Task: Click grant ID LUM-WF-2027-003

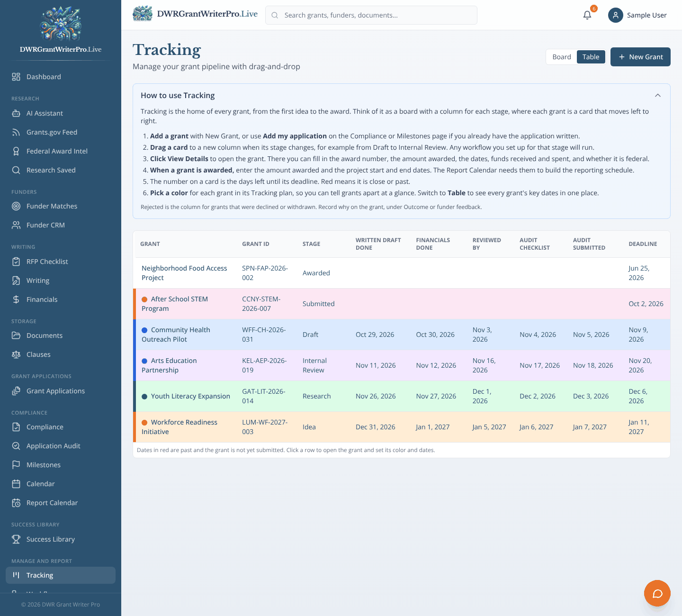Action: (265, 427)
